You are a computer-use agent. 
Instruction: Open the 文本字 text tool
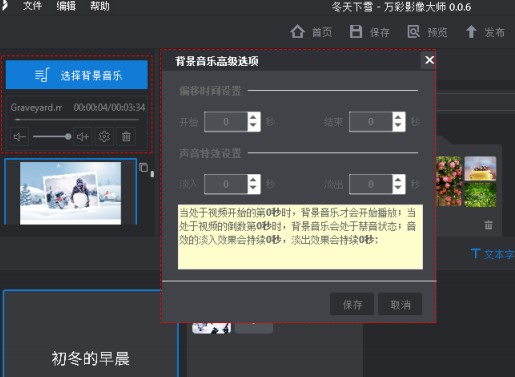point(493,254)
